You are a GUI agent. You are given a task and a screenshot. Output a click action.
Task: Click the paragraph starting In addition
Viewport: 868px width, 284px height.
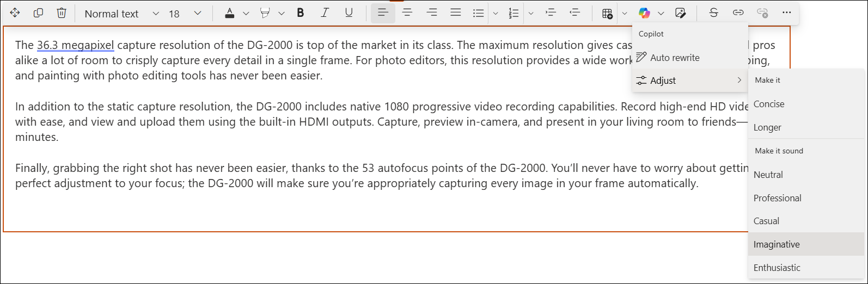tap(381, 122)
